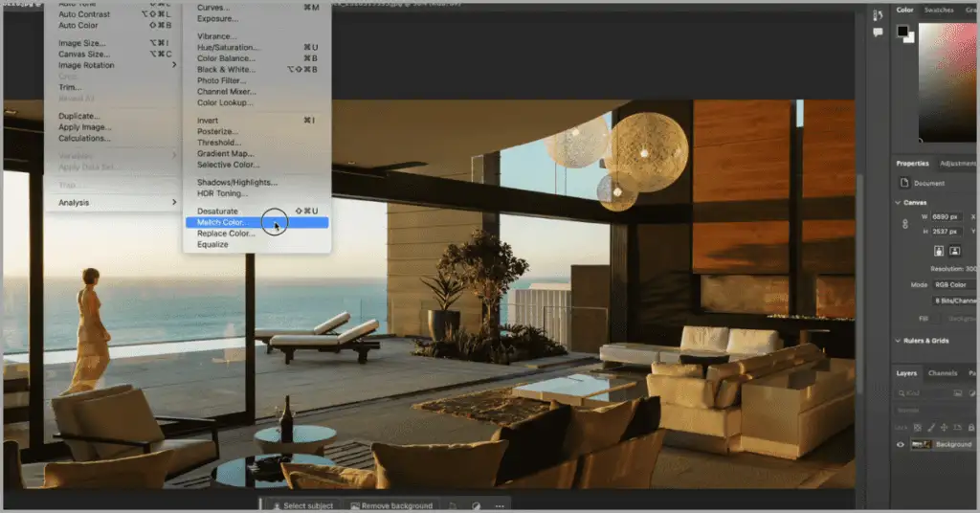This screenshot has height=513, width=980.
Task: Click the adjustment circle icon in contextual bar
Action: [477, 505]
